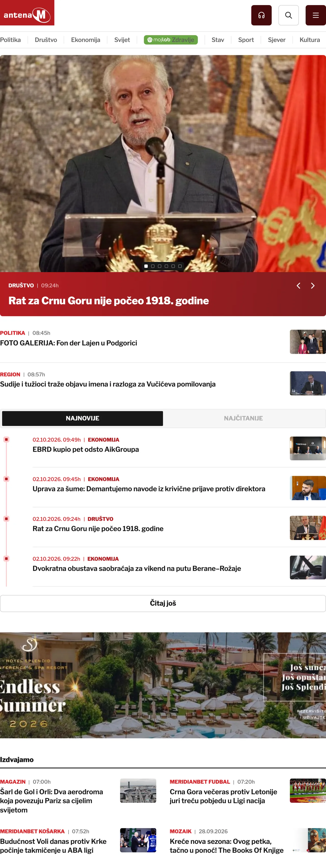This screenshot has height=868, width=326.
Task: Open the Društvo section
Action: pyautogui.click(x=46, y=40)
